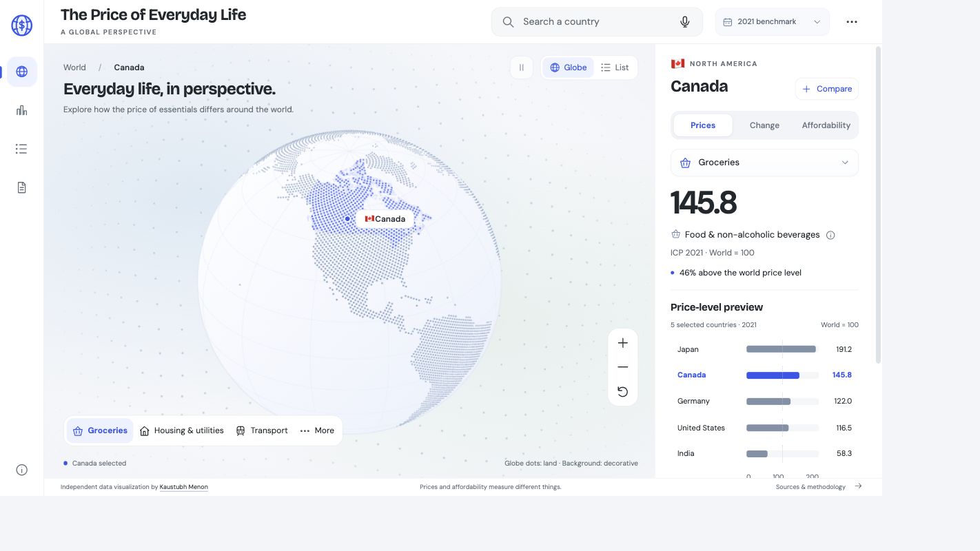Viewport: 980px width, 551px height.
Task: Click the search magnifier icon
Action: tap(508, 22)
